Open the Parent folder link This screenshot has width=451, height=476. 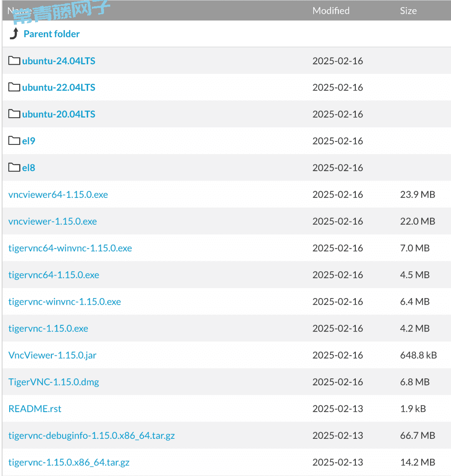[x=52, y=34]
